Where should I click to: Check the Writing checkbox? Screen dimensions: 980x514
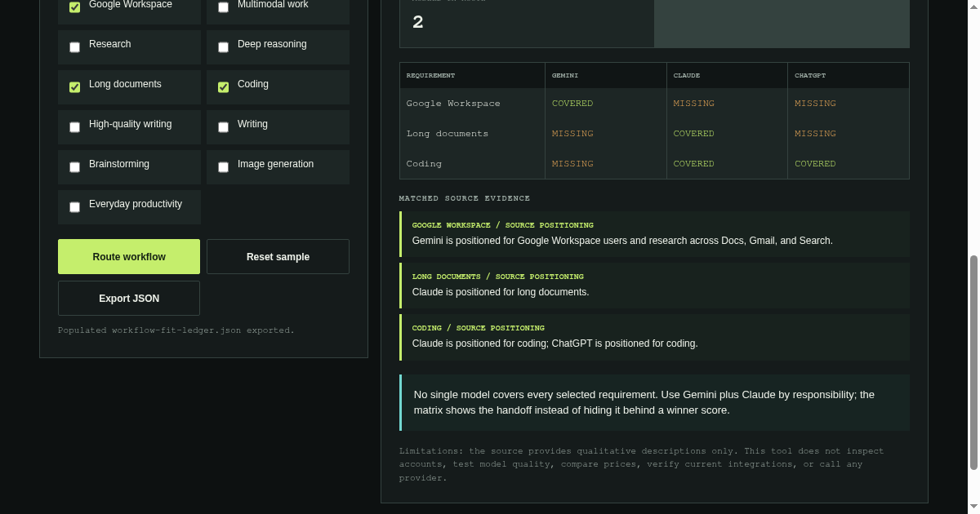pyautogui.click(x=223, y=127)
